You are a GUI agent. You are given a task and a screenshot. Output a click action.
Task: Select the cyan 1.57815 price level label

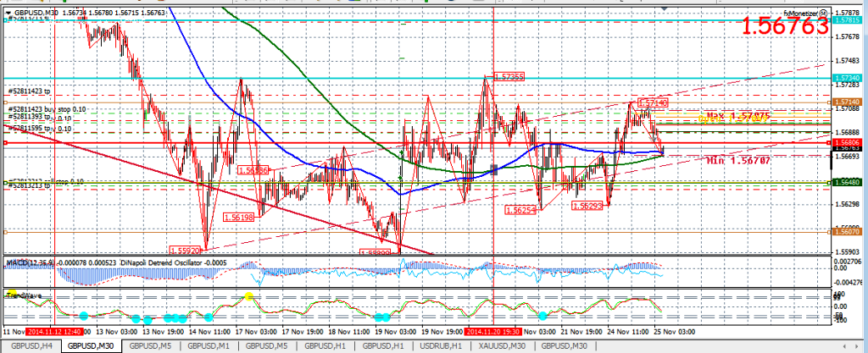[847, 20]
